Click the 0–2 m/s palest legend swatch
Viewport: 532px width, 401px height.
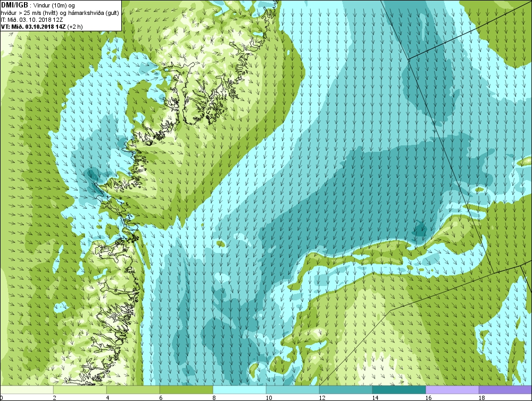pyautogui.click(x=27, y=389)
